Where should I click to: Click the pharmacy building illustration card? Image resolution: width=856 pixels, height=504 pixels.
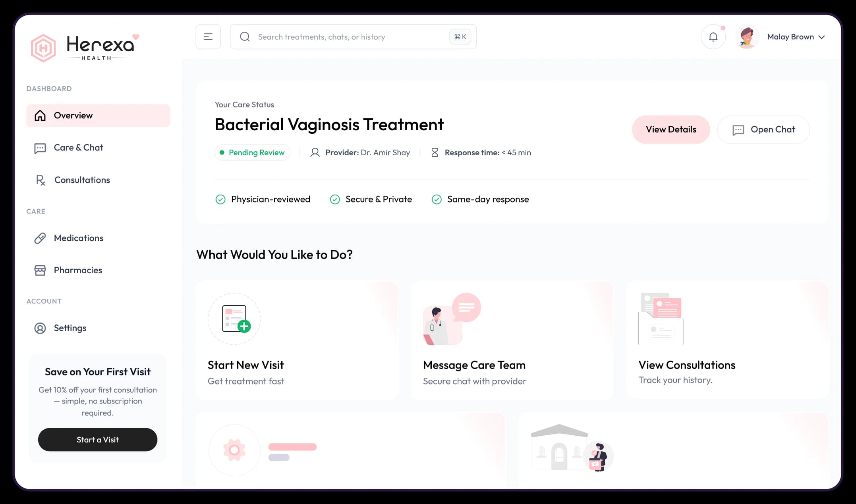pos(673,450)
